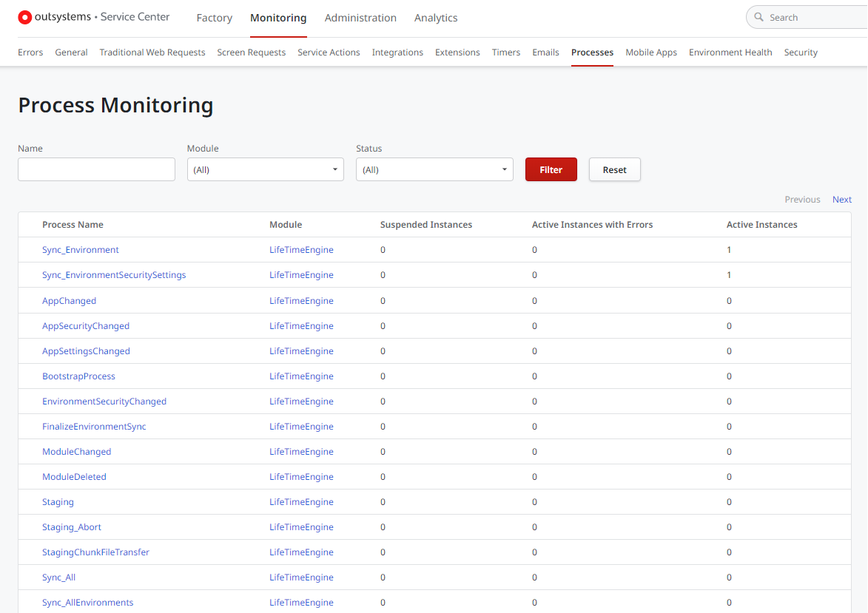Select the Emails tab
Screen dimensions: 868x613
545,53
